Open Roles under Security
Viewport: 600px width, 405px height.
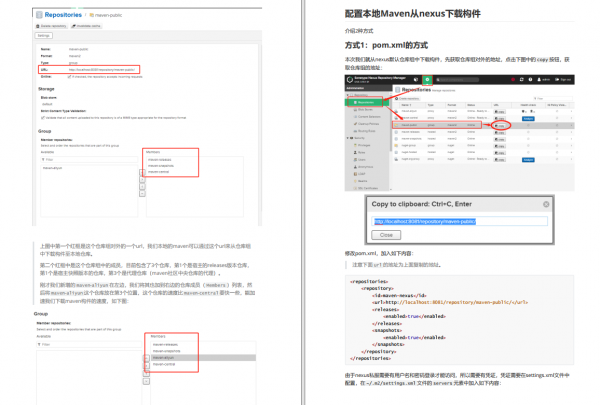click(x=359, y=152)
